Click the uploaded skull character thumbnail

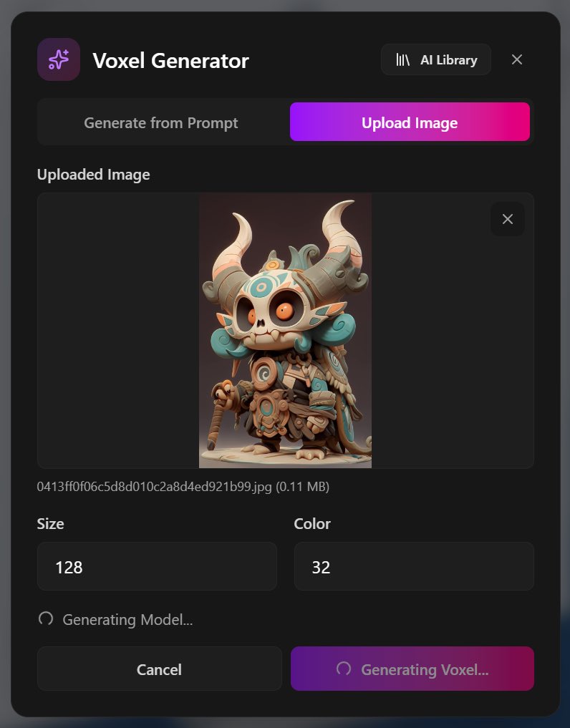(x=285, y=331)
